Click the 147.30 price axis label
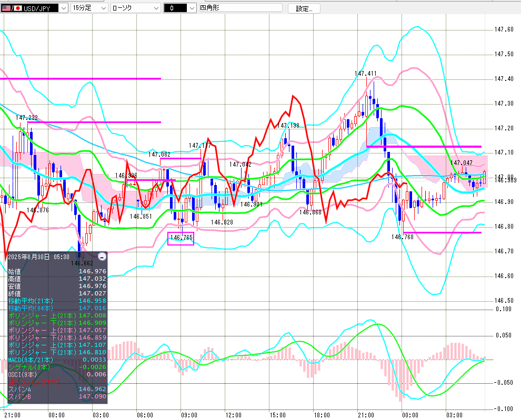The width and height of the screenshot is (521, 420). pos(504,104)
